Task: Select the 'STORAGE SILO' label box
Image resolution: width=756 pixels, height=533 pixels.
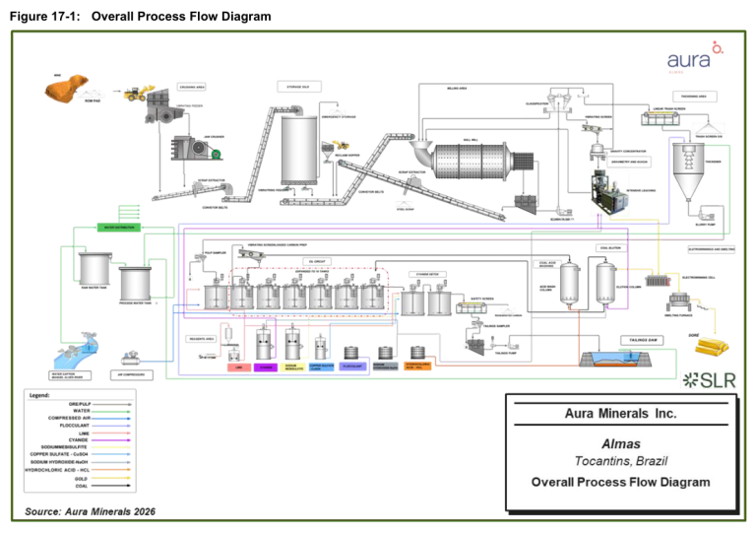Action: tap(299, 87)
